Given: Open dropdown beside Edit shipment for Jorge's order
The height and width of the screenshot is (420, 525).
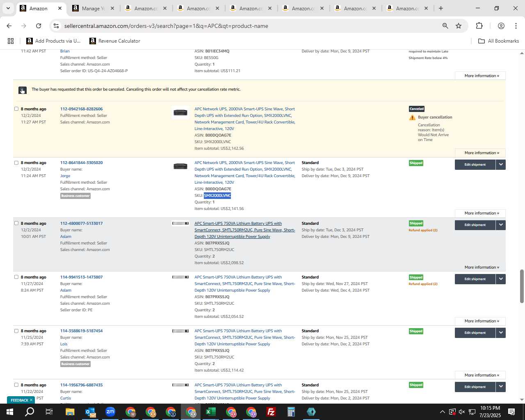Looking at the screenshot, I should pos(501,164).
